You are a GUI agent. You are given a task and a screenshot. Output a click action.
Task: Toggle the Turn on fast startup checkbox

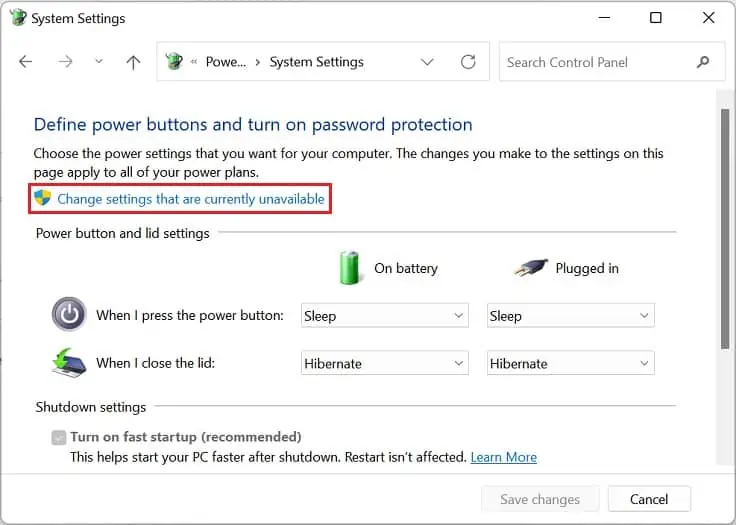pyautogui.click(x=59, y=437)
